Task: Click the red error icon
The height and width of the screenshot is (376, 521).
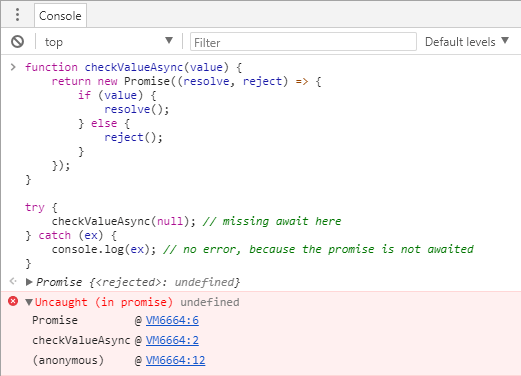Action: 13,301
